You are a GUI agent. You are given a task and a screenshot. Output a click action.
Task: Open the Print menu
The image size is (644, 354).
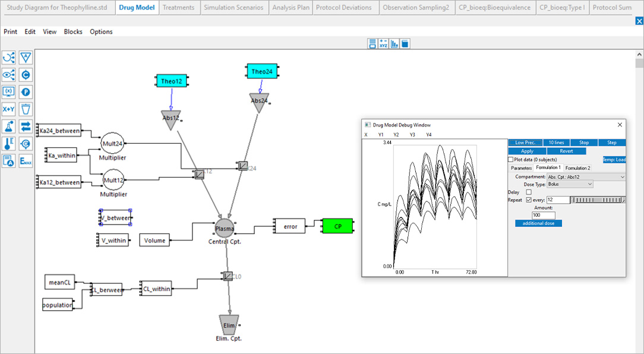pos(11,31)
